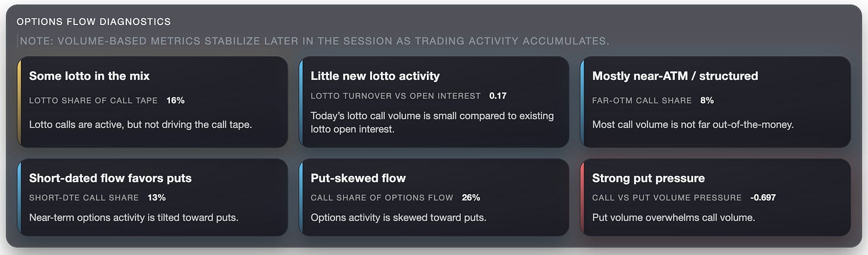Select the 'Little new lotto activity' card

pos(434,101)
